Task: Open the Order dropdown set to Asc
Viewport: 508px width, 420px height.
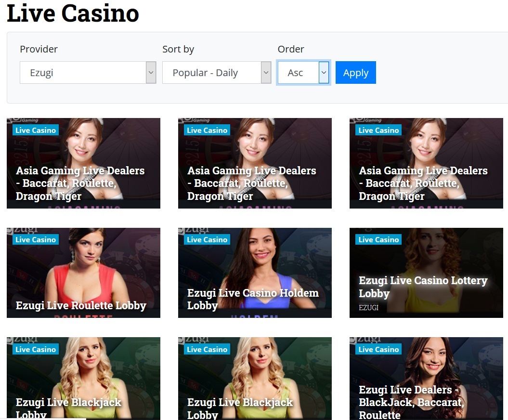Action: [303, 73]
